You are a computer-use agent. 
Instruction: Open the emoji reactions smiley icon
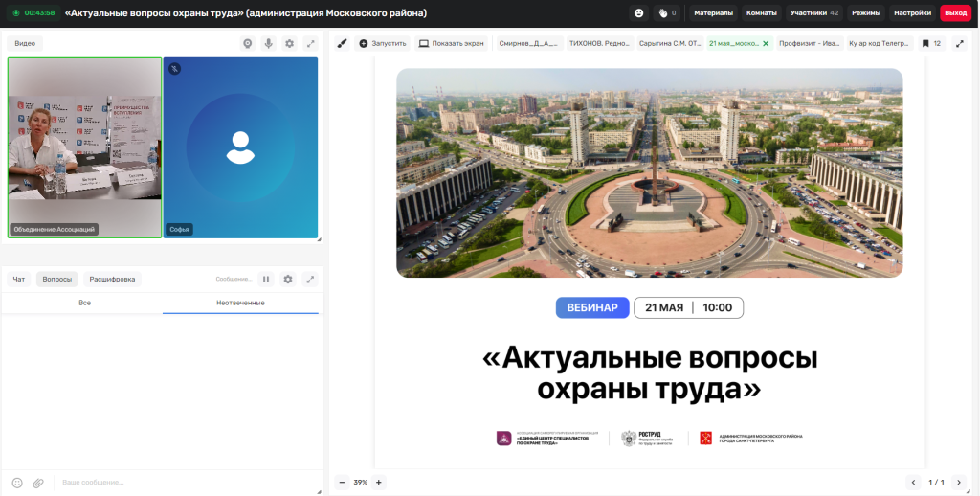pyautogui.click(x=638, y=13)
